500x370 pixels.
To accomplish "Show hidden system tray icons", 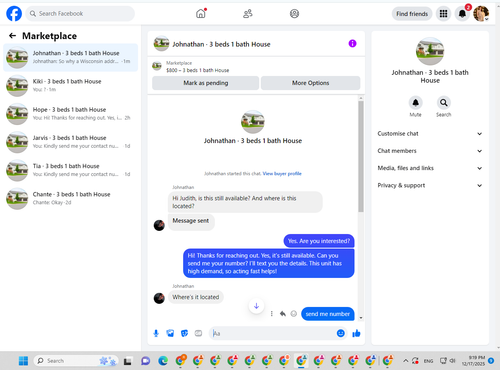I will click(x=405, y=361).
